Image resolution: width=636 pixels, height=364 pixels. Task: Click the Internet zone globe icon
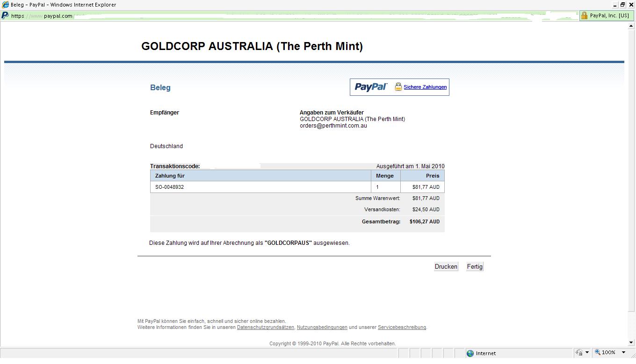[470, 353]
